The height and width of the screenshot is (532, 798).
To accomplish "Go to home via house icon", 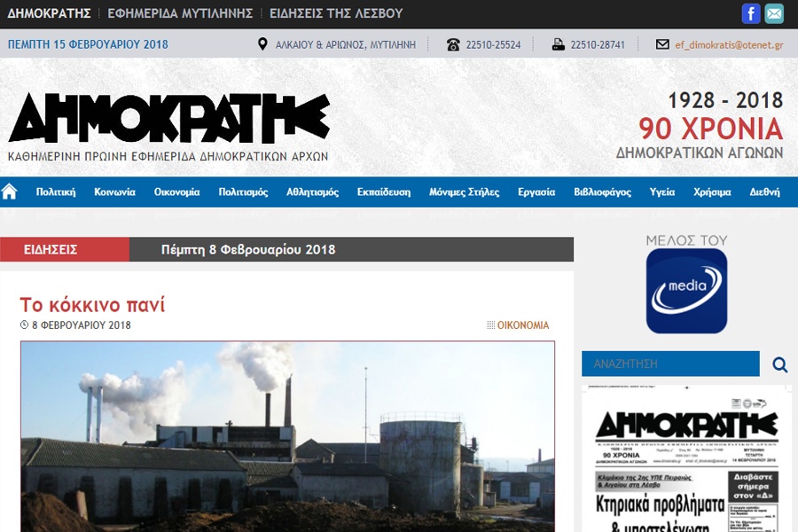I will click(9, 192).
